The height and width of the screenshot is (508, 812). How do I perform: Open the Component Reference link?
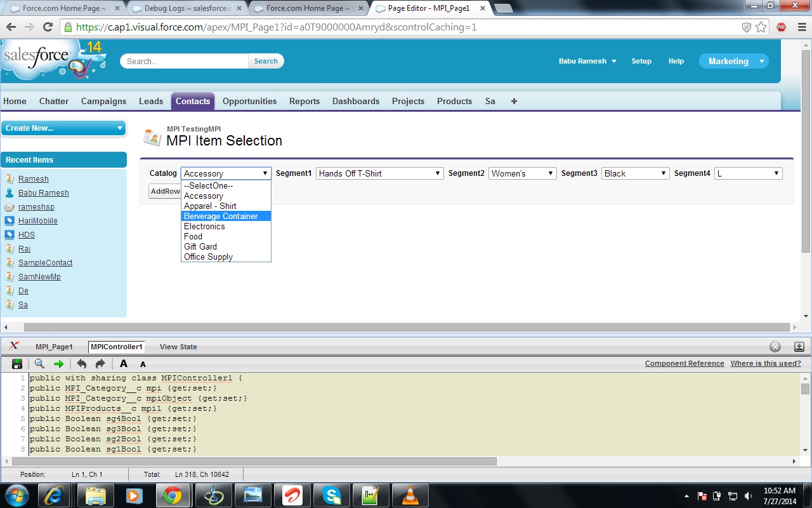point(684,363)
